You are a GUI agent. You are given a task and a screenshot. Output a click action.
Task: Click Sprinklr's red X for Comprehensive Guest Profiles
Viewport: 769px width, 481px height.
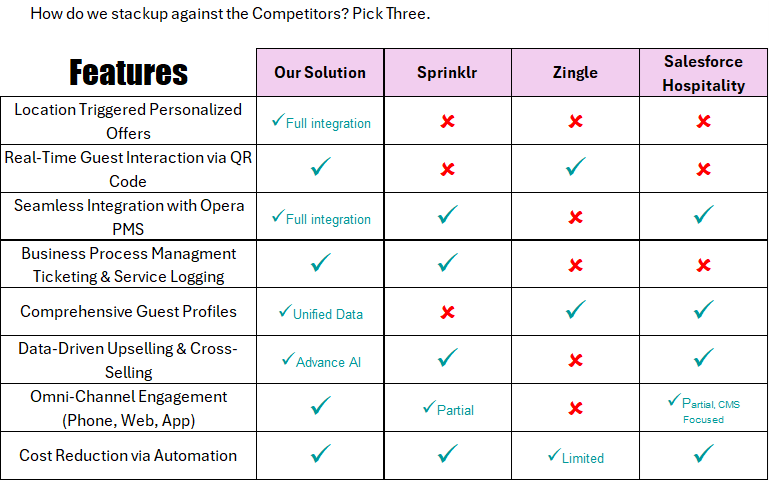(447, 311)
